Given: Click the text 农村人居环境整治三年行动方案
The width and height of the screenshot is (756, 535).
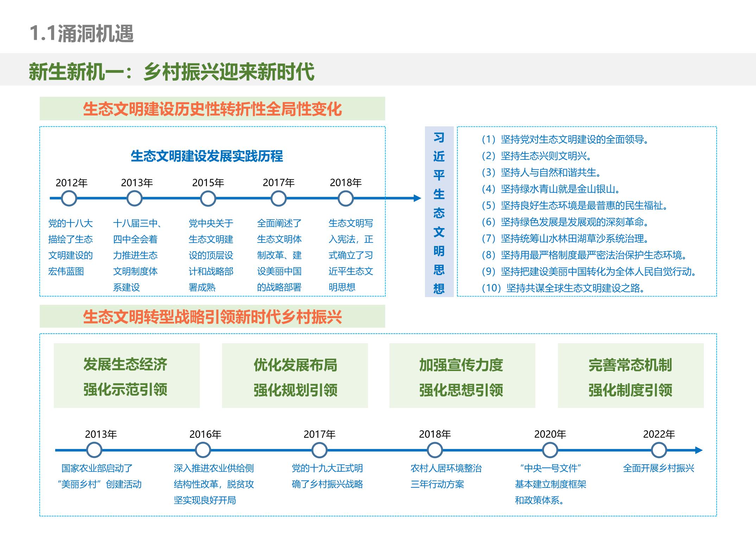Looking at the screenshot, I should pyautogui.click(x=446, y=476).
